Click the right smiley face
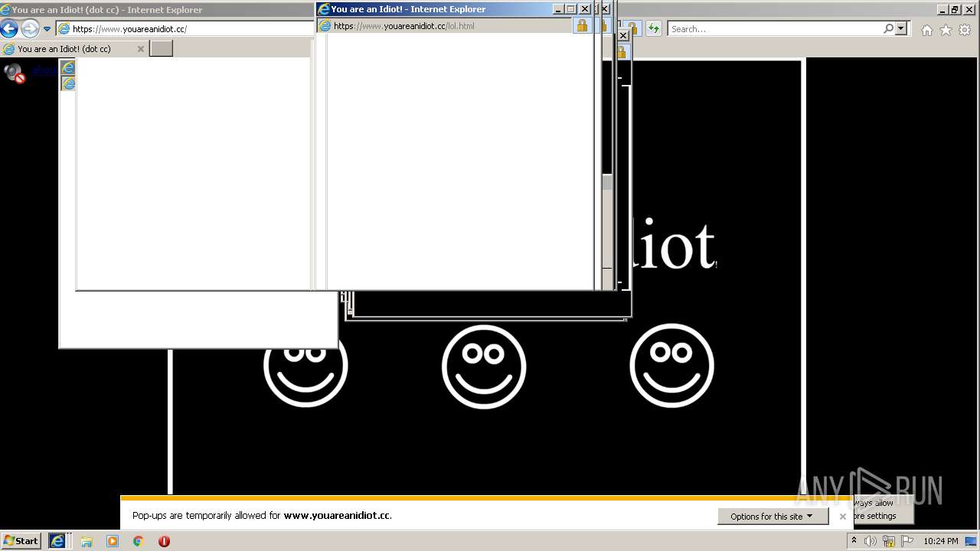The image size is (980, 551). [x=671, y=365]
